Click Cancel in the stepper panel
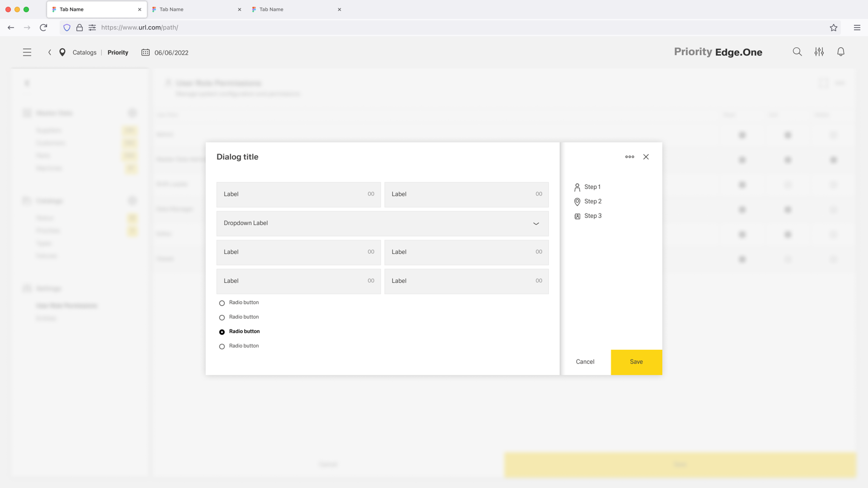 coord(585,362)
